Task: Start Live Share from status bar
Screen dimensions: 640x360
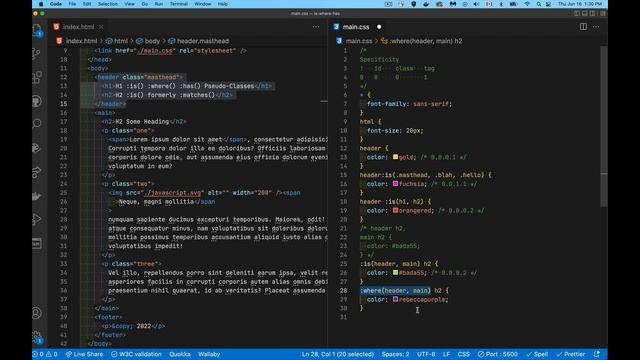Action: point(84,354)
